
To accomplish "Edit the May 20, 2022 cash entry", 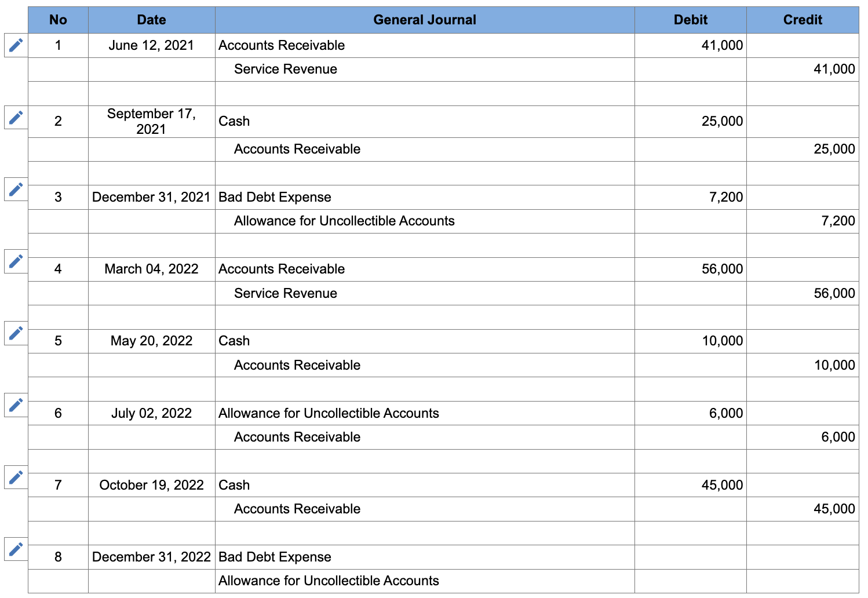I will [15, 334].
